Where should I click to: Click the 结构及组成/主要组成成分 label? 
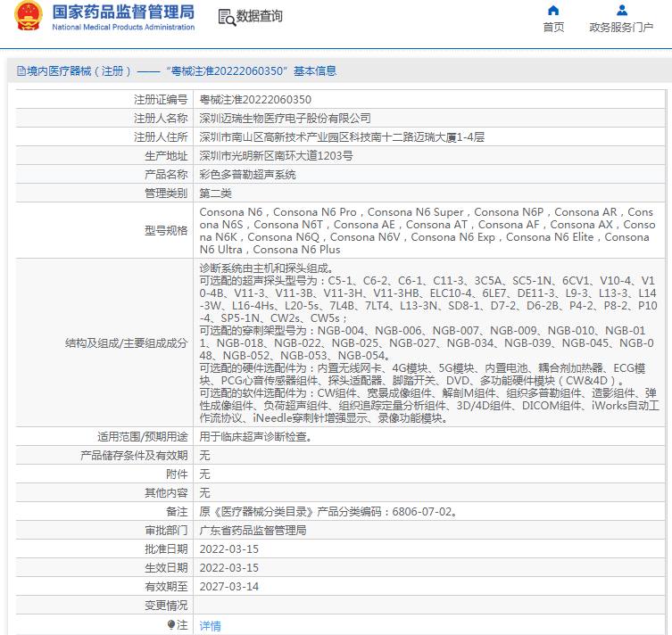point(127,343)
